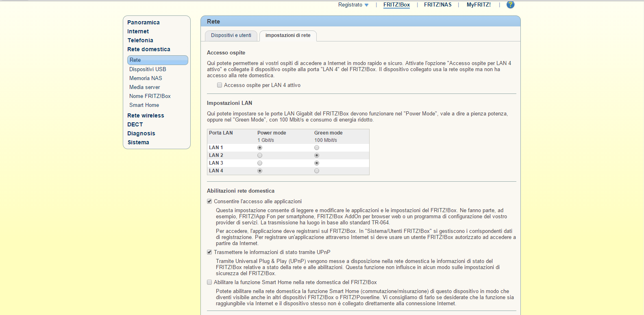Enable Accesso ospite per LAN 4 checkbox
This screenshot has height=315, width=644.
coord(220,85)
